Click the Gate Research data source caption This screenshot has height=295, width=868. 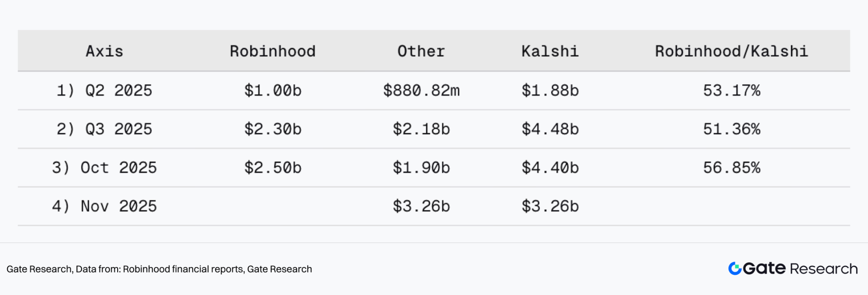pos(159,269)
